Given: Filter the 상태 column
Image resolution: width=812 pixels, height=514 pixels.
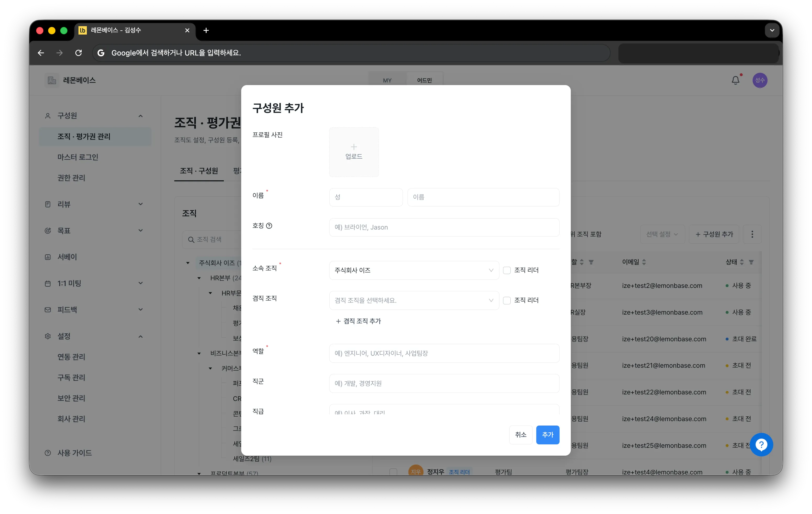Looking at the screenshot, I should 751,262.
